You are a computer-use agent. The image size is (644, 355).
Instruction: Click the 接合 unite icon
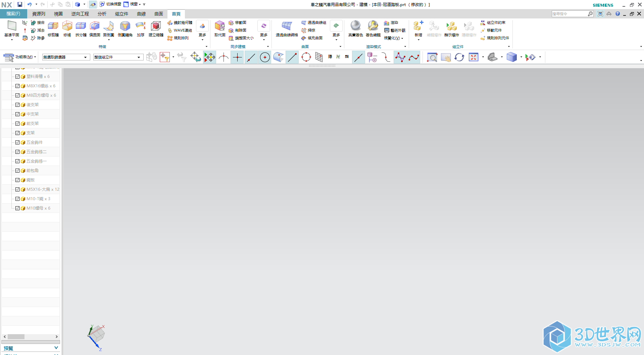[38, 23]
